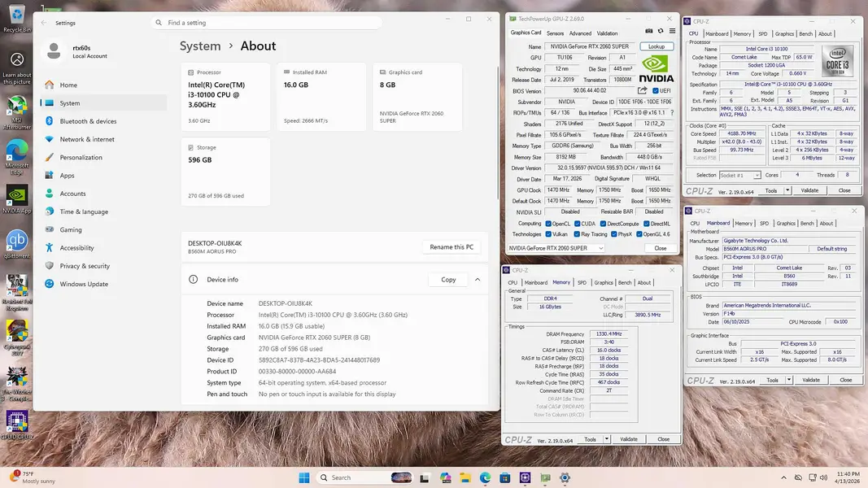Open GPU-Z hamburger menu icon
868x488 pixels.
(672, 31)
